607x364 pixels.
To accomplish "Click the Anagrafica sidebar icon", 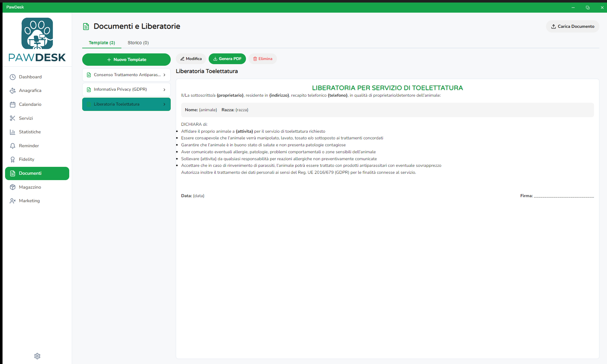I will point(13,91).
